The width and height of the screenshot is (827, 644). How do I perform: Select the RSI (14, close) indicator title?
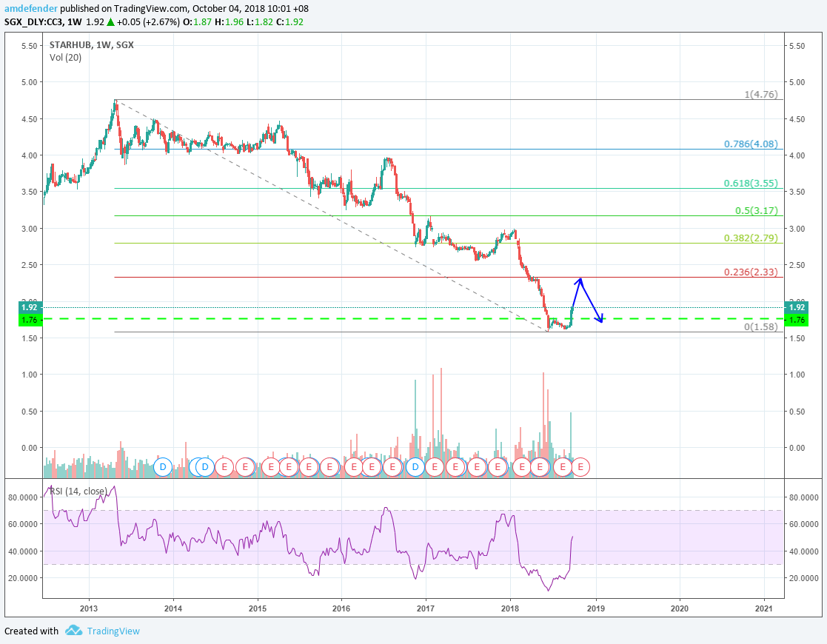tap(78, 491)
